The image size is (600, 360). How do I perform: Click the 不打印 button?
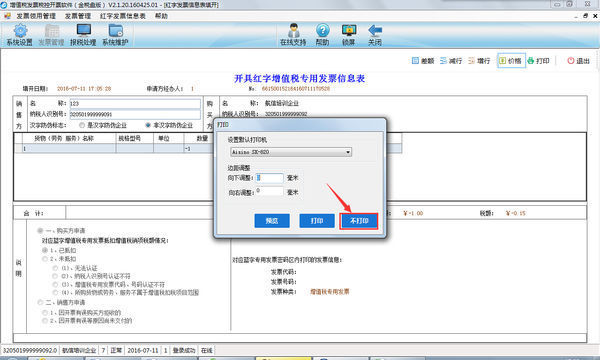point(359,221)
